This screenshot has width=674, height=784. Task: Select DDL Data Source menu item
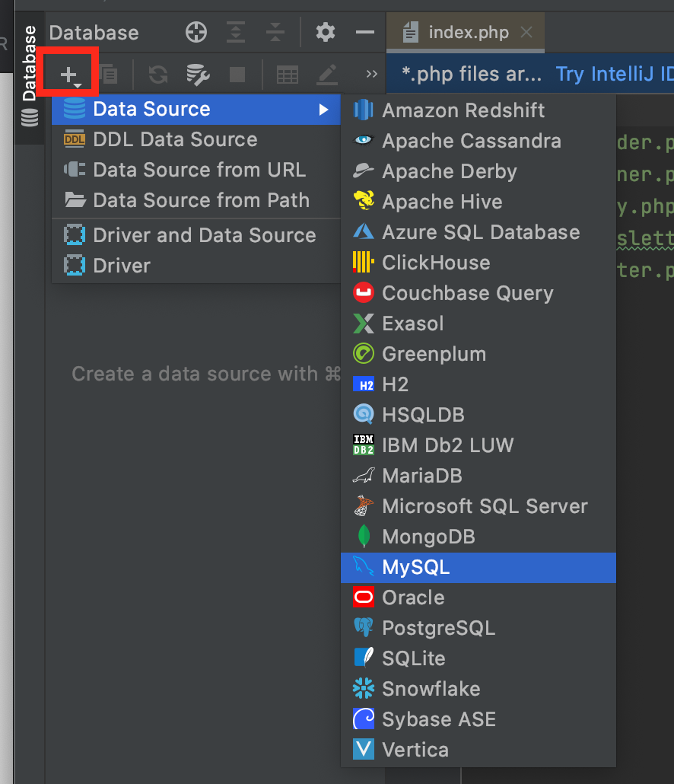196,139
